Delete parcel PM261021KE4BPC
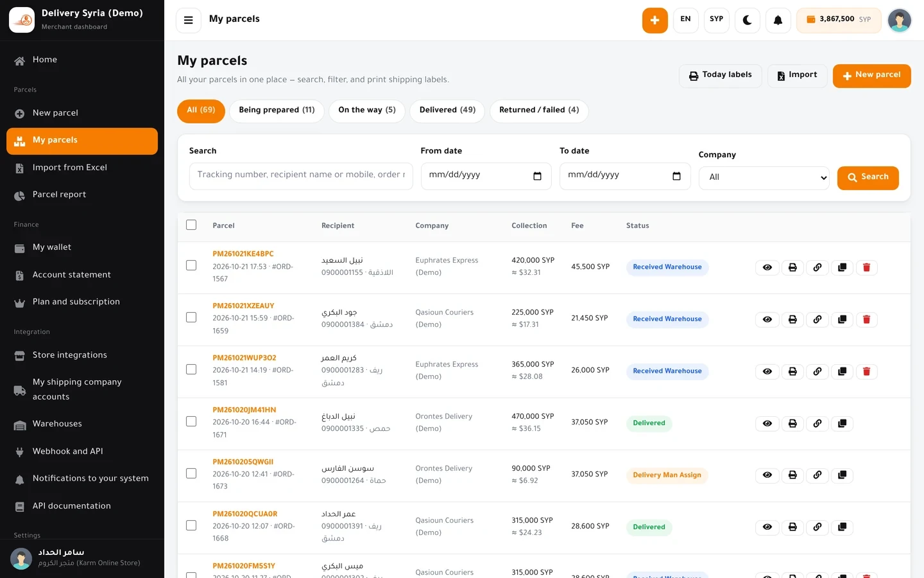924x578 pixels. click(866, 267)
